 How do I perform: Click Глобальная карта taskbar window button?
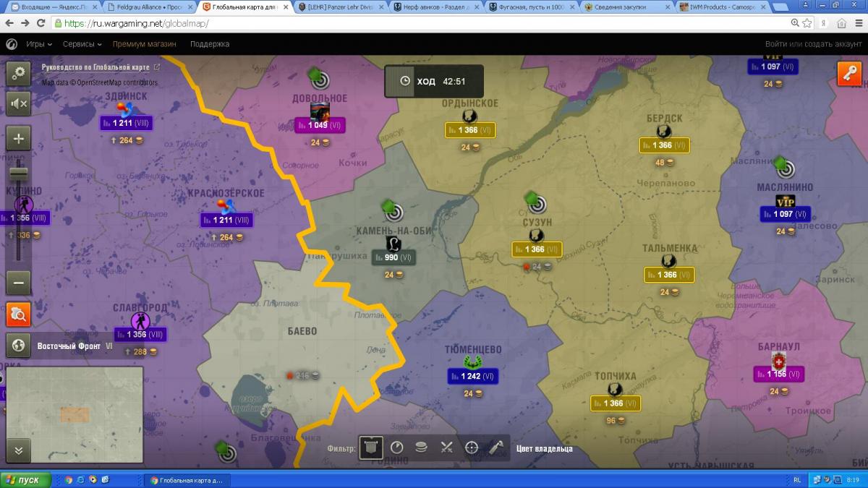(x=187, y=479)
